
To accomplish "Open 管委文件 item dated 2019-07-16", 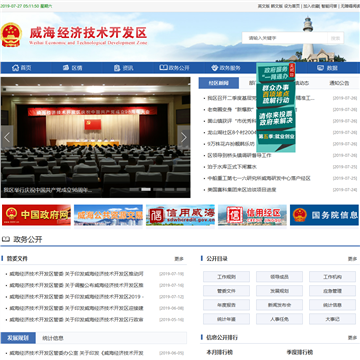I will tap(76, 285).
